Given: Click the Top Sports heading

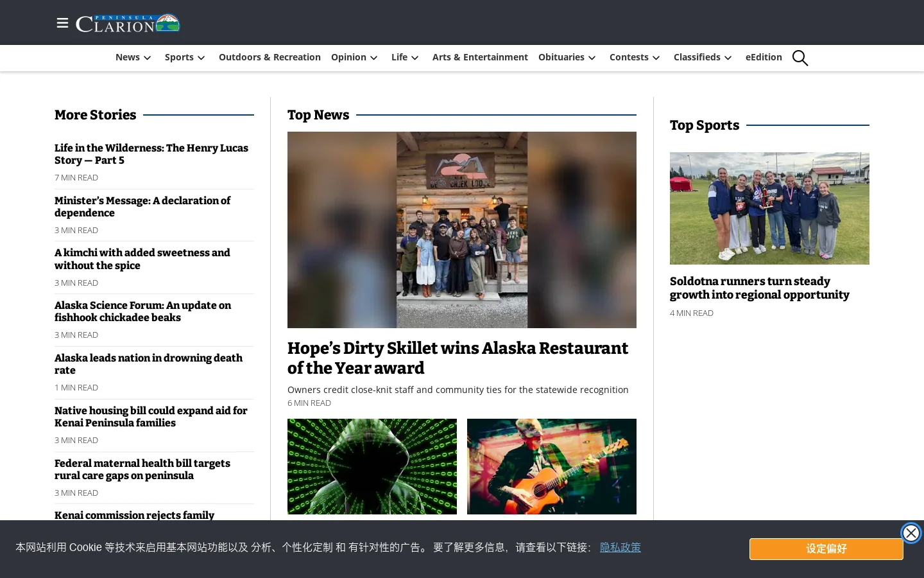Looking at the screenshot, I should click(705, 125).
